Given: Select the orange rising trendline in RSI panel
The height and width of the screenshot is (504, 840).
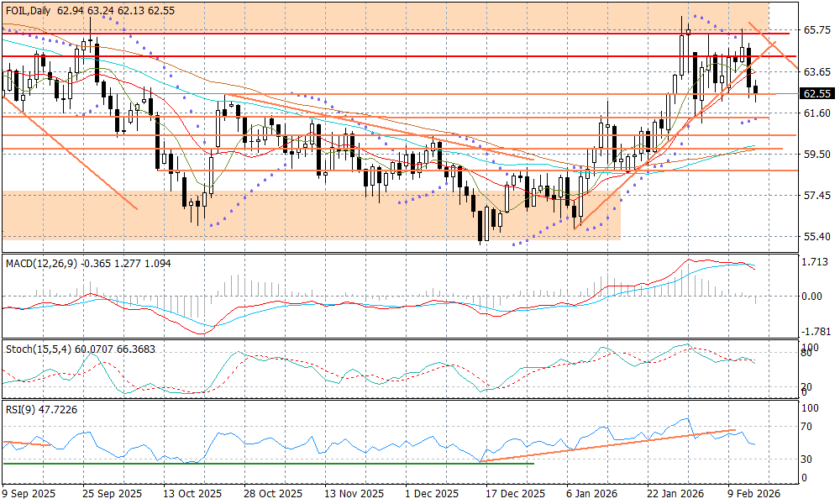Looking at the screenshot, I should pyautogui.click(x=605, y=445).
